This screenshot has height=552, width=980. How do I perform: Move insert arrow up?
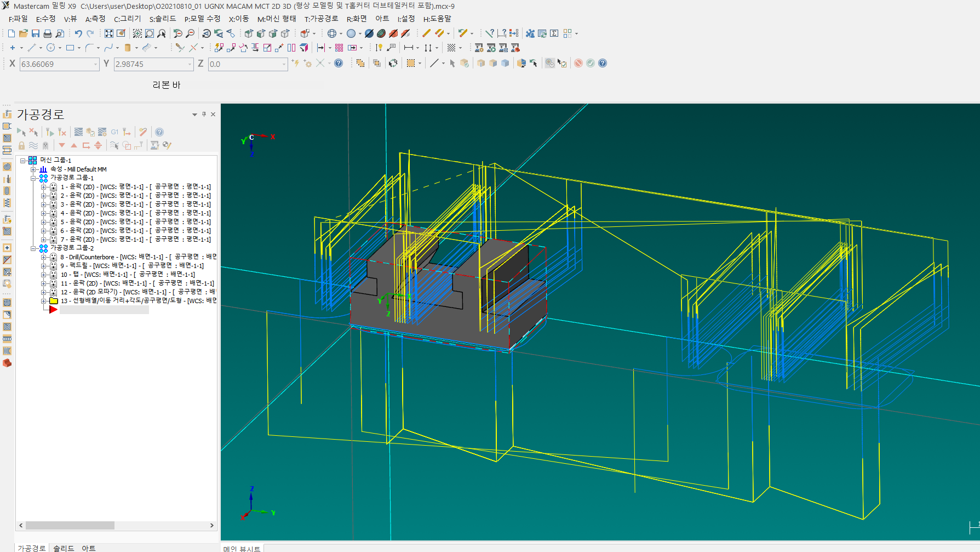point(74,145)
